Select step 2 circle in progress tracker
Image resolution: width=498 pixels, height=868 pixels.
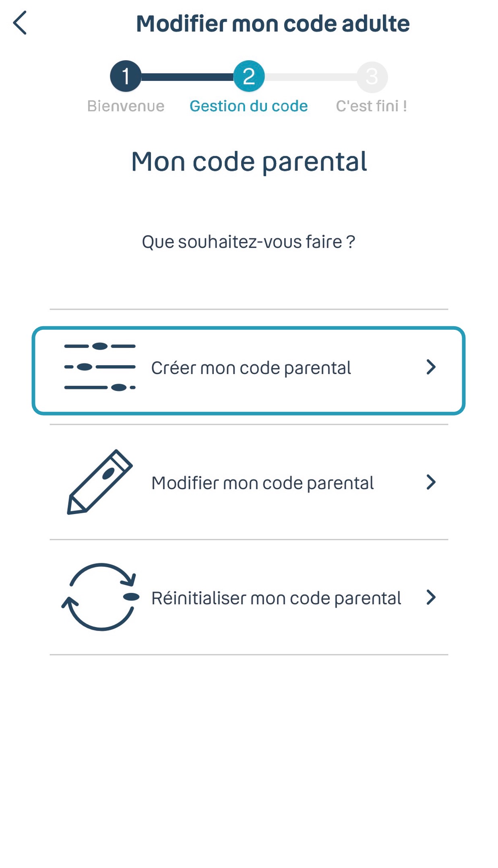point(249,76)
